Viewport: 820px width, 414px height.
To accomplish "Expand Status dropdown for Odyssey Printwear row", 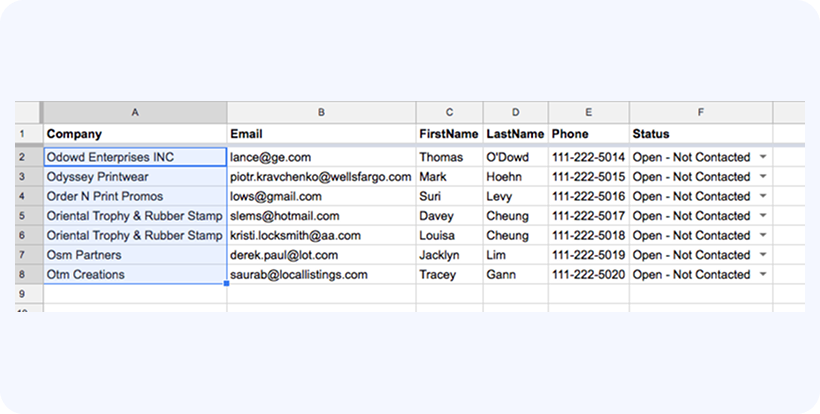I will (x=763, y=177).
